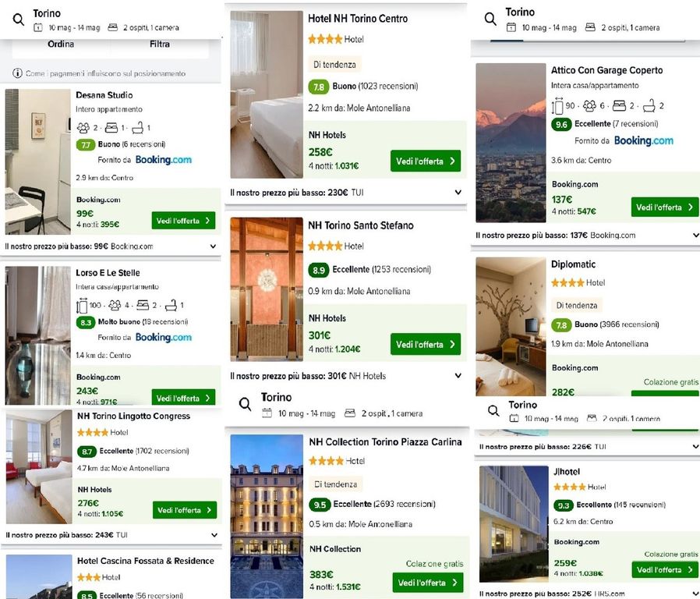Viewport: 700px width, 599px height.
Task: Expand lowest price row showing 137€ Booking.com
Action: pos(691,235)
